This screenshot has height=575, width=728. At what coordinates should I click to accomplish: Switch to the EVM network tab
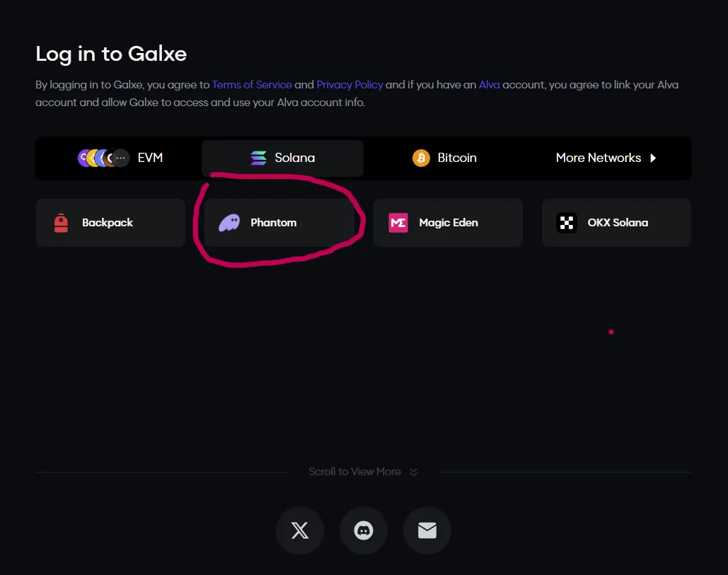click(x=120, y=158)
